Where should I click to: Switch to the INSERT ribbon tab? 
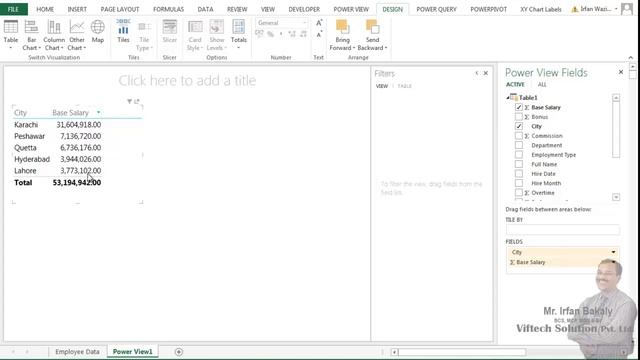pyautogui.click(x=77, y=9)
